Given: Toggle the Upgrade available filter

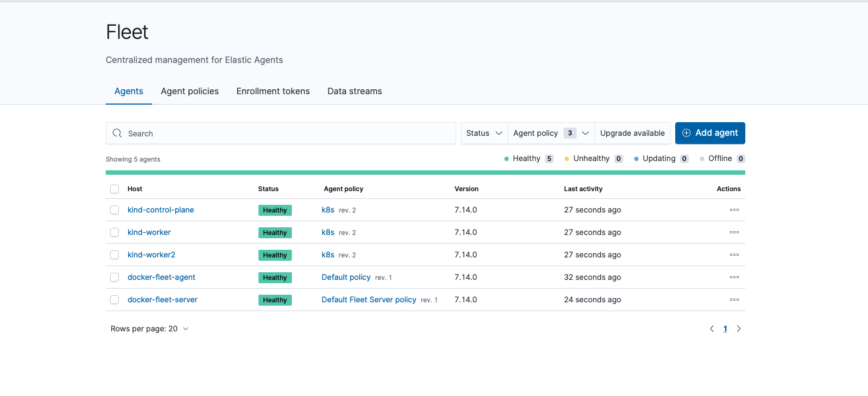Looking at the screenshot, I should coord(633,133).
